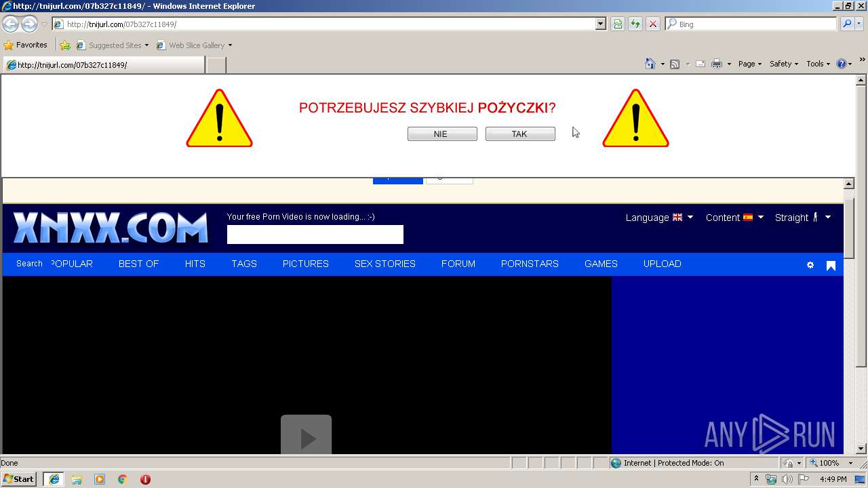The image size is (868, 488).
Task: Open the search provider dropdown arrow
Action: click(860, 24)
